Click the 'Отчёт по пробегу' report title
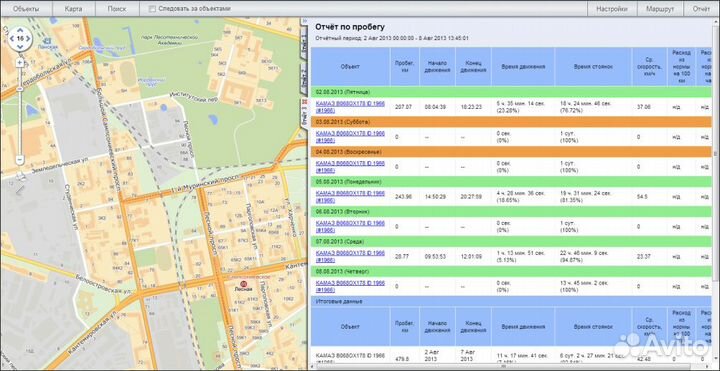The height and width of the screenshot is (371, 720). [x=350, y=27]
